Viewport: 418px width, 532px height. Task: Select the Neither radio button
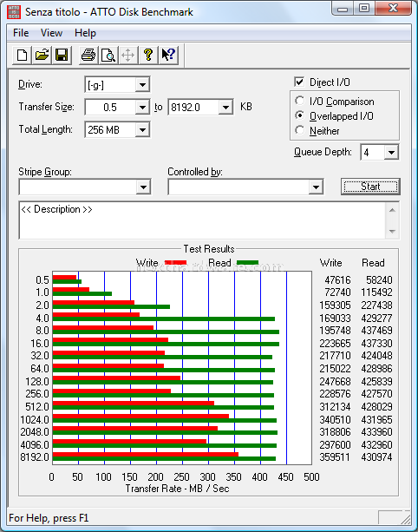(299, 130)
